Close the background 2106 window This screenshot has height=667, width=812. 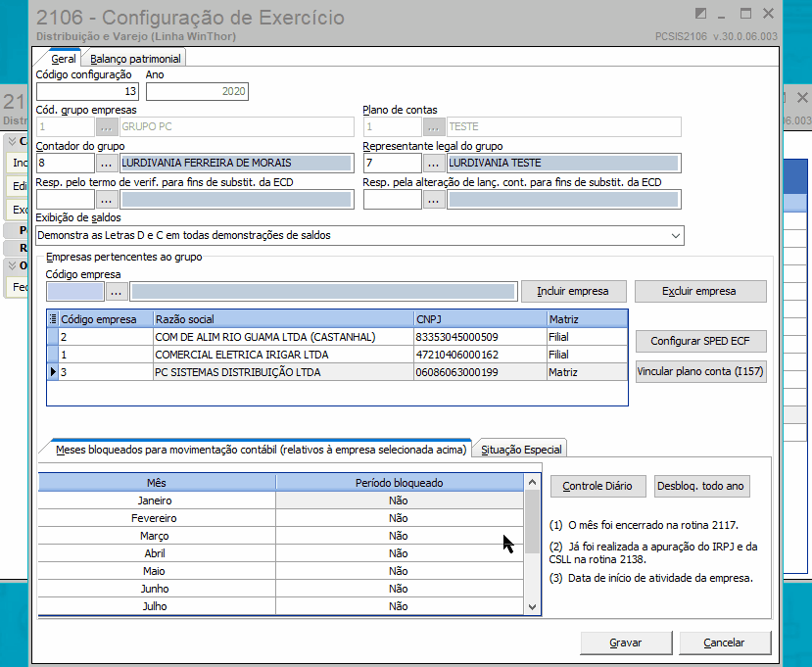pos(802,97)
